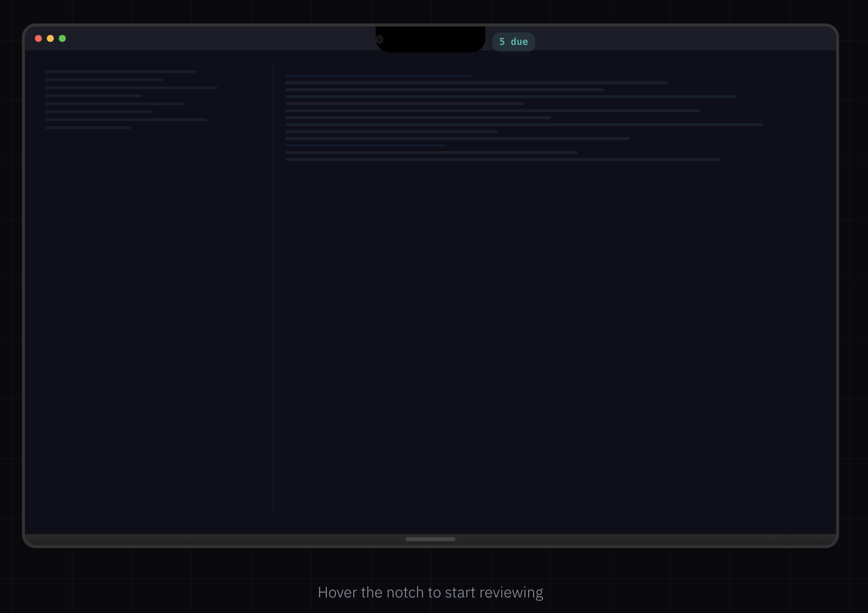Click the red traffic light control
Screen dimensions: 868x613
point(39,38)
